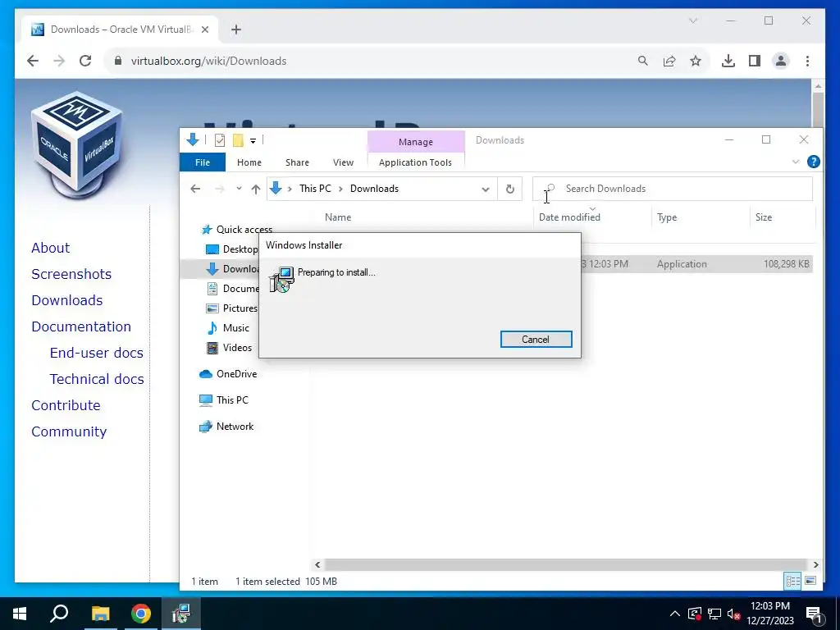Image resolution: width=840 pixels, height=630 pixels.
Task: Select This PC in navigation pane
Action: pyautogui.click(x=232, y=400)
